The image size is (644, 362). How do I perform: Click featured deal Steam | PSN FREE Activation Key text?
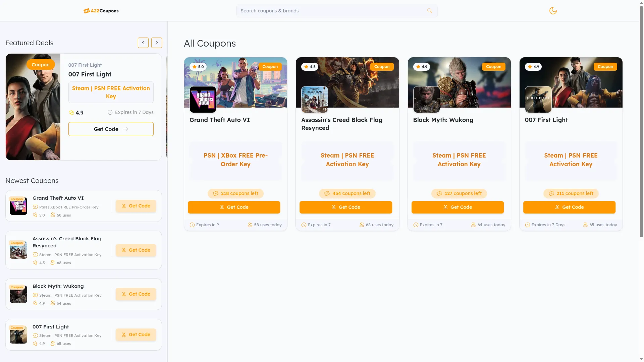pos(111,92)
